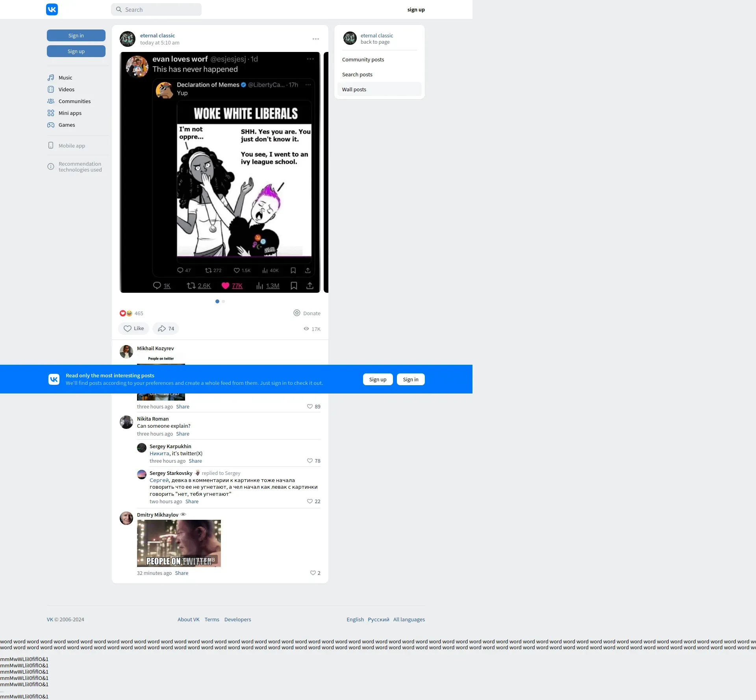Switch to second image carousel dot
The image size is (756, 700).
(x=223, y=301)
